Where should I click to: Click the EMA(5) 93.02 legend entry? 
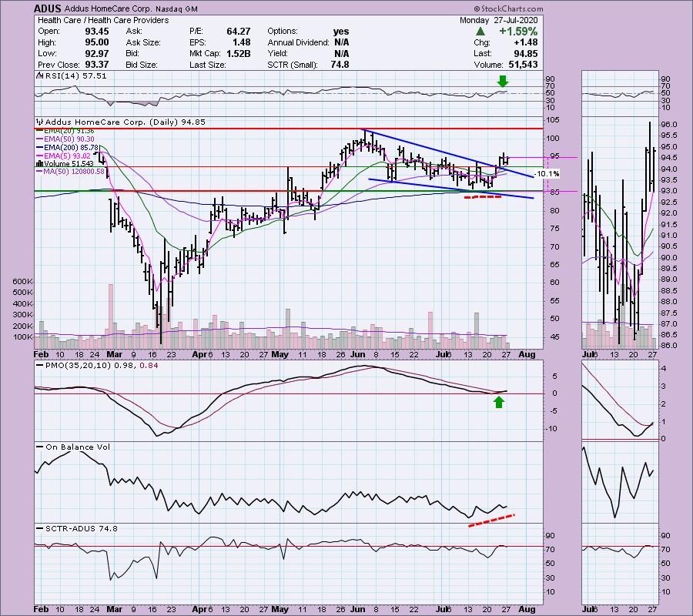click(x=67, y=156)
